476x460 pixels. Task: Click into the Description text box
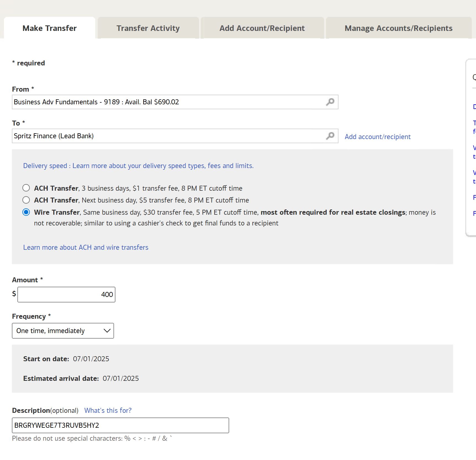pyautogui.click(x=120, y=425)
